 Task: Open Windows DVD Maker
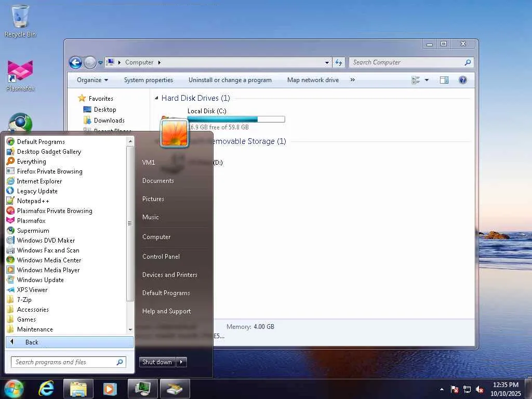pos(41,240)
